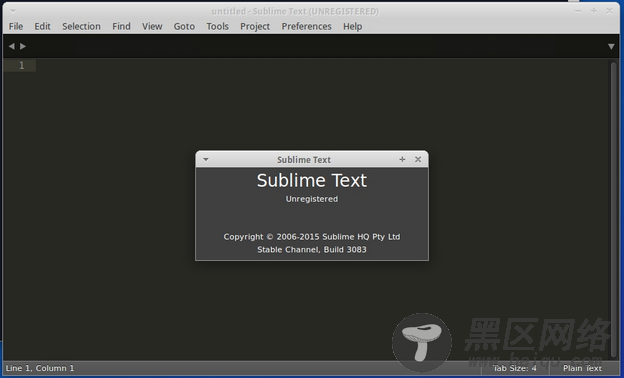Click the next tab right arrow
This screenshot has height=378, width=624.
pos(23,46)
